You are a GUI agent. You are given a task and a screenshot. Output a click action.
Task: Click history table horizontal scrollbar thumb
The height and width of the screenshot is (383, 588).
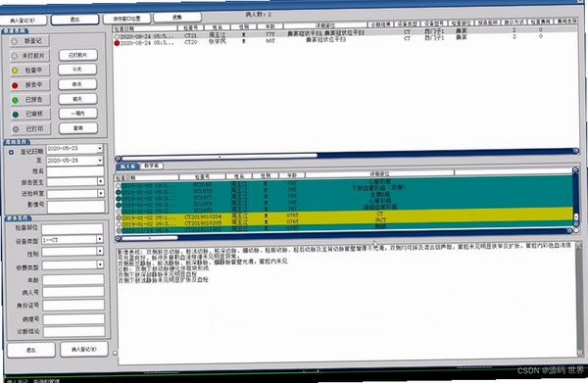click(x=149, y=238)
